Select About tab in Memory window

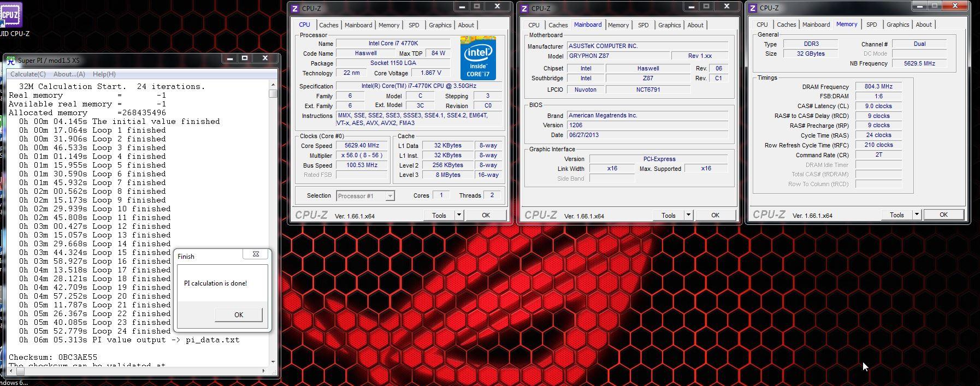coord(924,25)
